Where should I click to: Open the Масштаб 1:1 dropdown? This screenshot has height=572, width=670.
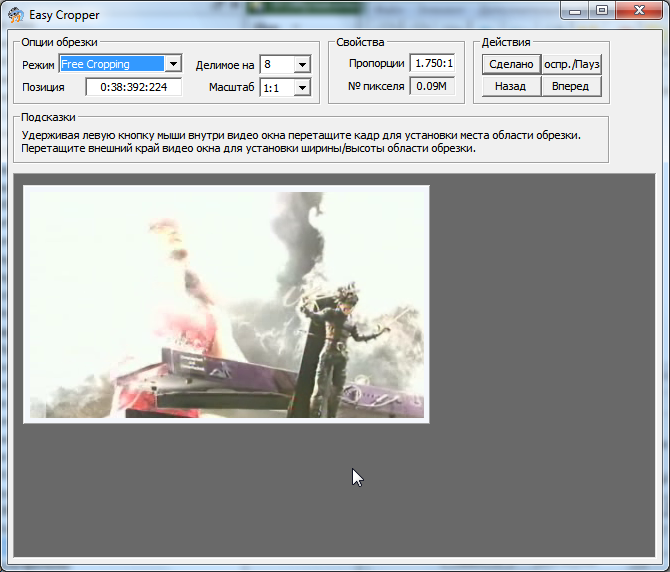(x=302, y=88)
